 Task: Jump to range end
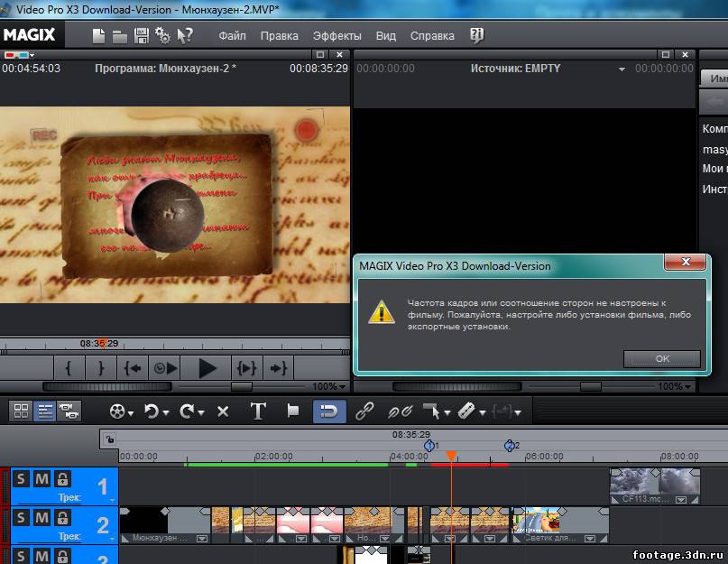(278, 368)
